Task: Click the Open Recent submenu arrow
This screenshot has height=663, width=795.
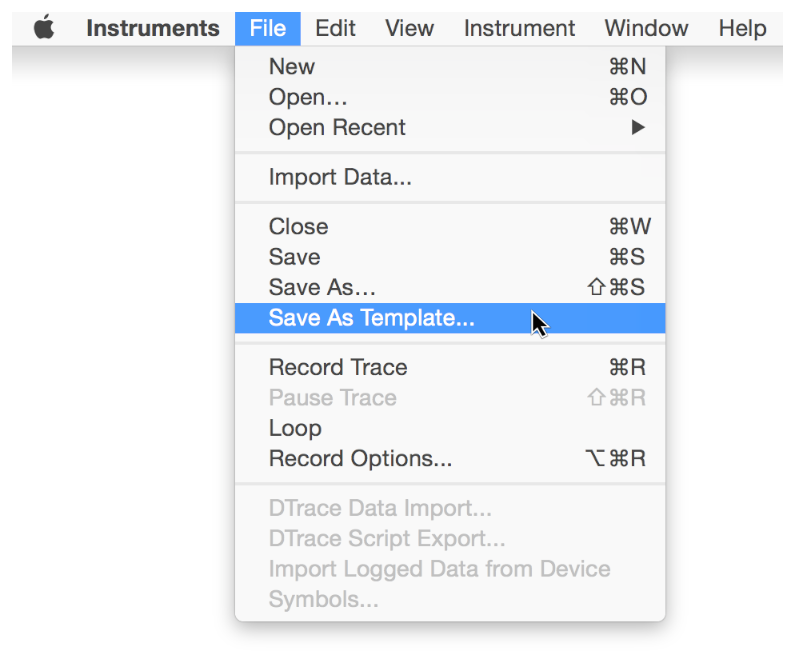Action: coord(638,128)
